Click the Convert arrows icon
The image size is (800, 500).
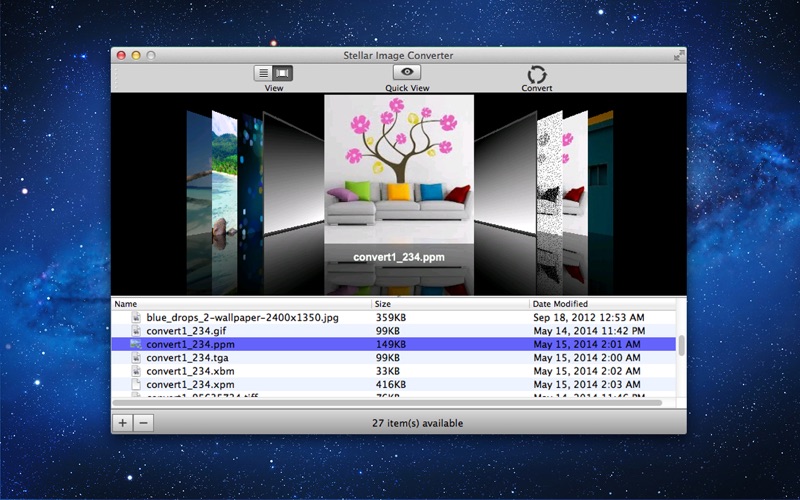pyautogui.click(x=537, y=74)
